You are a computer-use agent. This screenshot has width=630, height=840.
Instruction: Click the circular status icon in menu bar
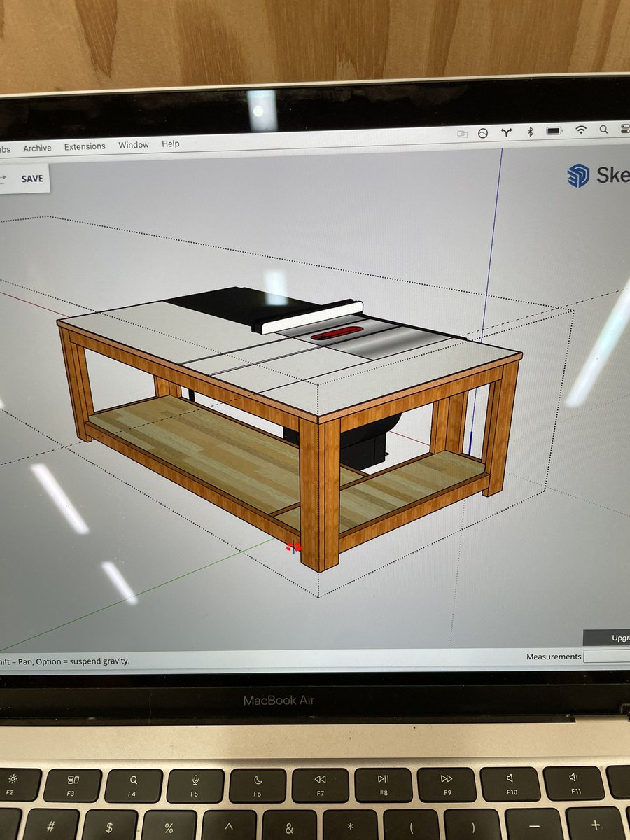[483, 132]
